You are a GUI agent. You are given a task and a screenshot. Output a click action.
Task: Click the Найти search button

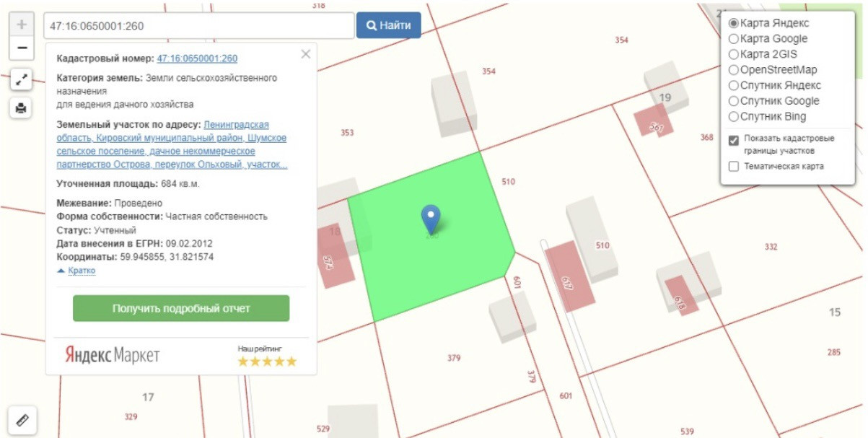pos(389,25)
